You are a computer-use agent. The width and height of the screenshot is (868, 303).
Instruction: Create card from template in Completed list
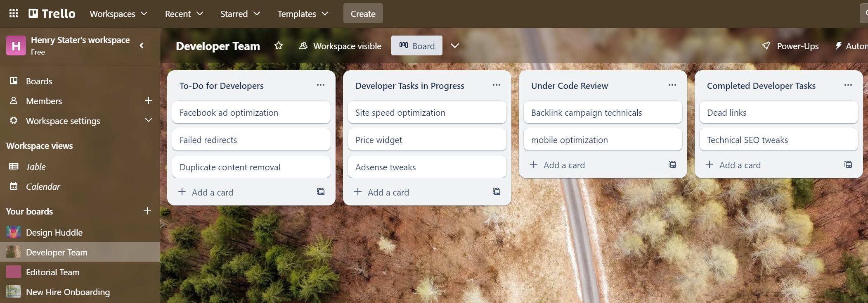point(848,165)
